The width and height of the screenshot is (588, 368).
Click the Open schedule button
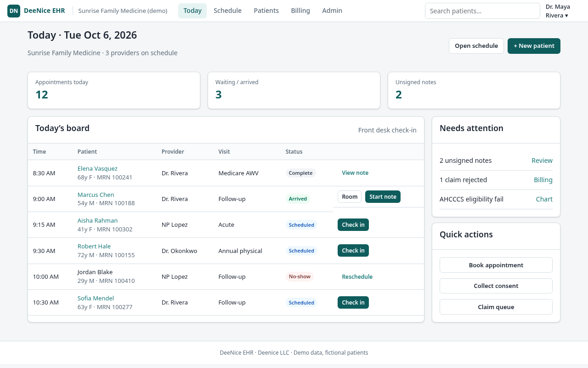pyautogui.click(x=476, y=46)
